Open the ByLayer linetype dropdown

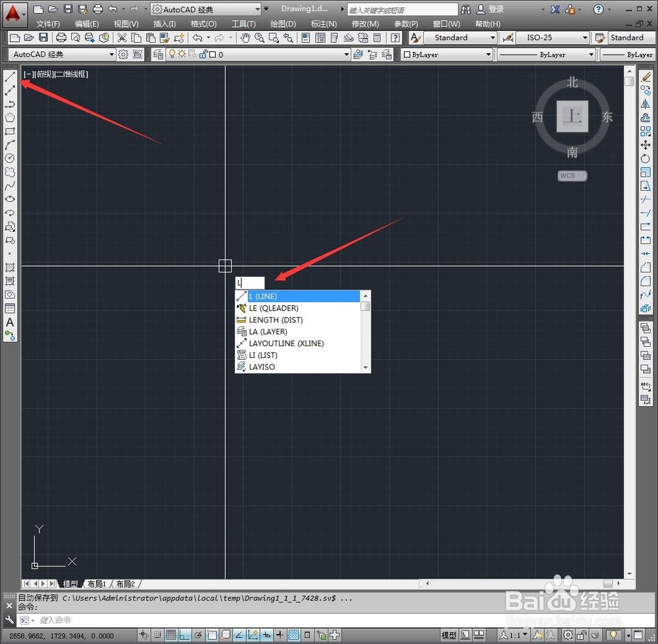pos(546,55)
